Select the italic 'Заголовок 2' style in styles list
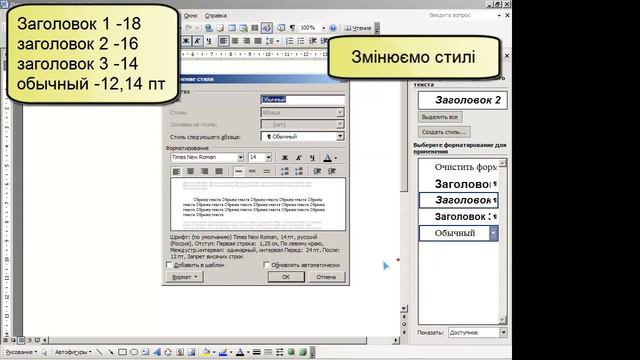 [x=459, y=200]
